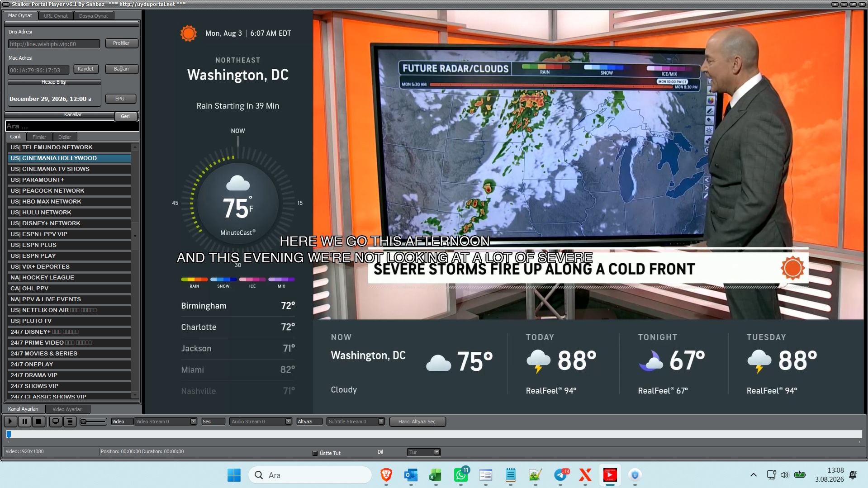This screenshot has width=868, height=488.
Task: Click the channel list scroll-down arrow
Action: (x=135, y=395)
